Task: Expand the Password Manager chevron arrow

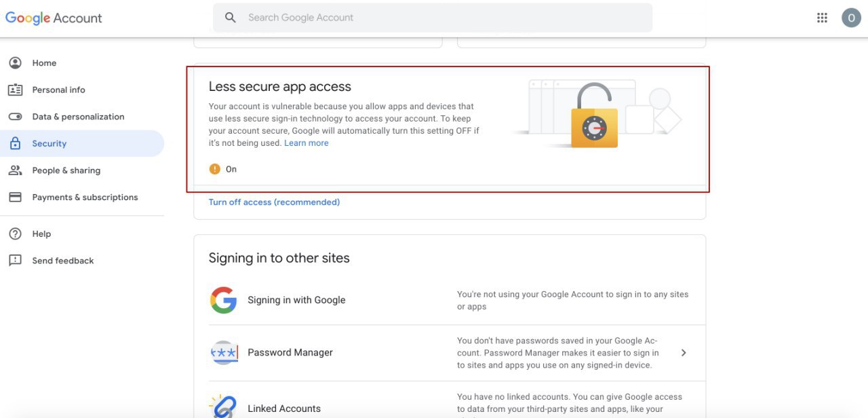Action: point(684,353)
